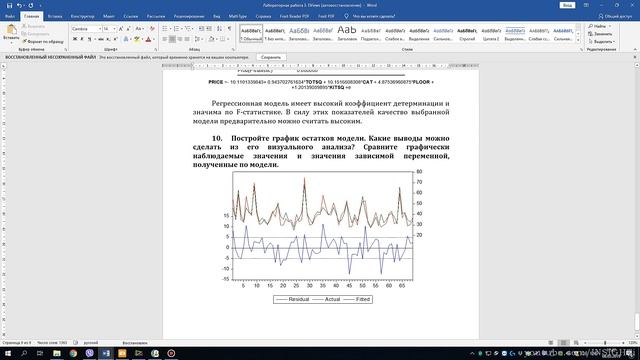640x360 pixels.
Task: Increase font size with the A-up icon
Action: (121, 29)
